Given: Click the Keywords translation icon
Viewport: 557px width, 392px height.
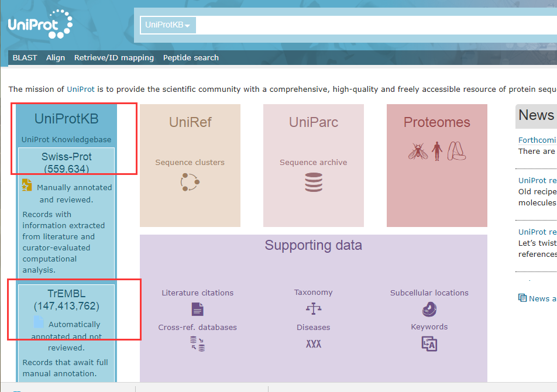Looking at the screenshot, I should pos(429,343).
